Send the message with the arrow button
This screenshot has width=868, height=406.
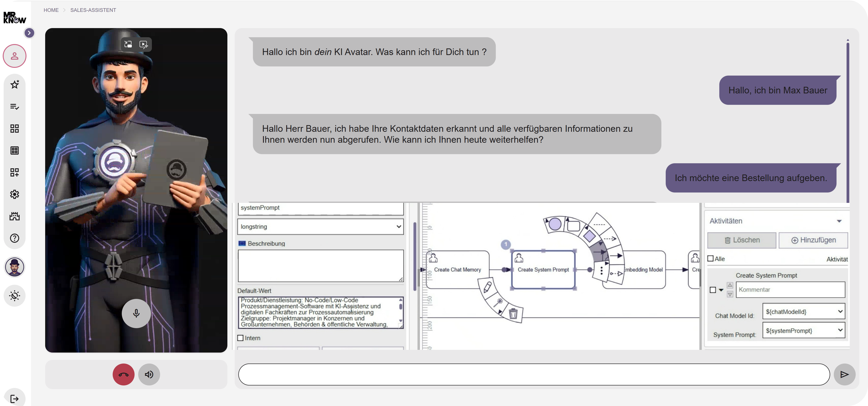pos(844,374)
